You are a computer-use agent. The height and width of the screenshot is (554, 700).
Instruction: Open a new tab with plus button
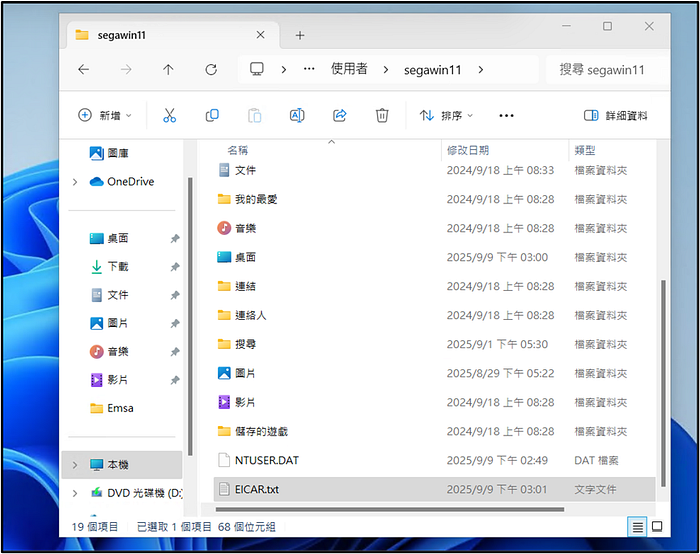pos(300,35)
